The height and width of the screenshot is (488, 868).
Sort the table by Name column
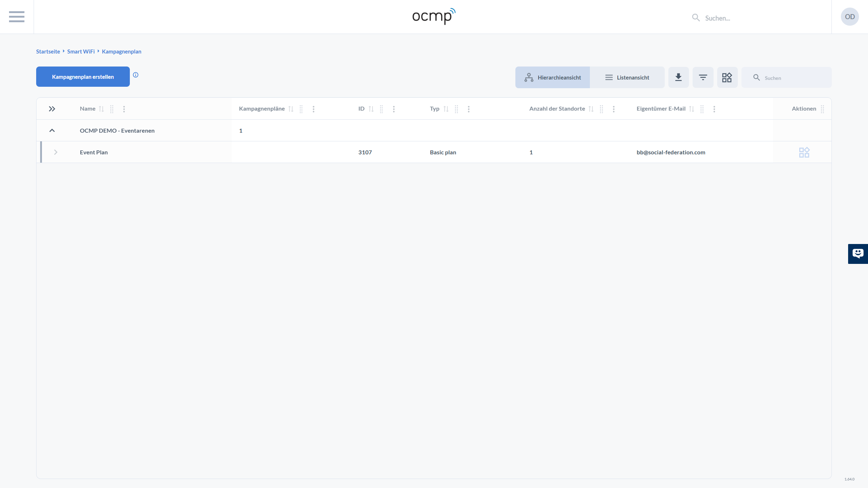point(101,109)
